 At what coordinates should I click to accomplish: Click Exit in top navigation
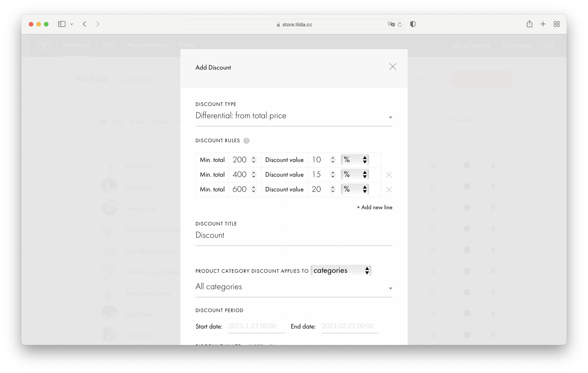pos(549,45)
